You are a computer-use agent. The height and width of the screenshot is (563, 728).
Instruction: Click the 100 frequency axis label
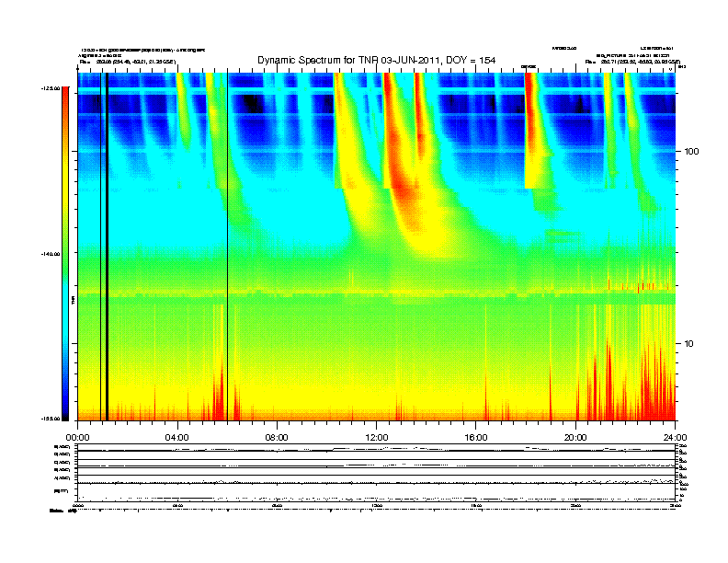pyautogui.click(x=691, y=152)
